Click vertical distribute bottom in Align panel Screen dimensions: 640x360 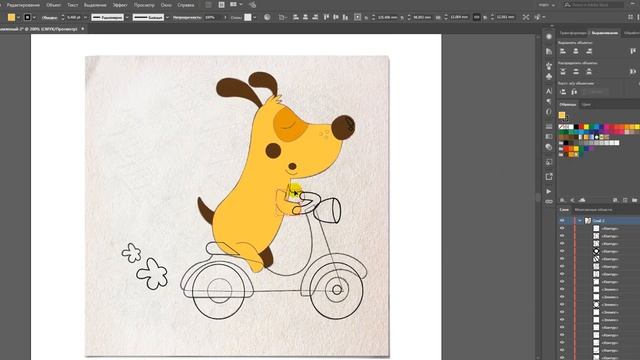(x=589, y=71)
